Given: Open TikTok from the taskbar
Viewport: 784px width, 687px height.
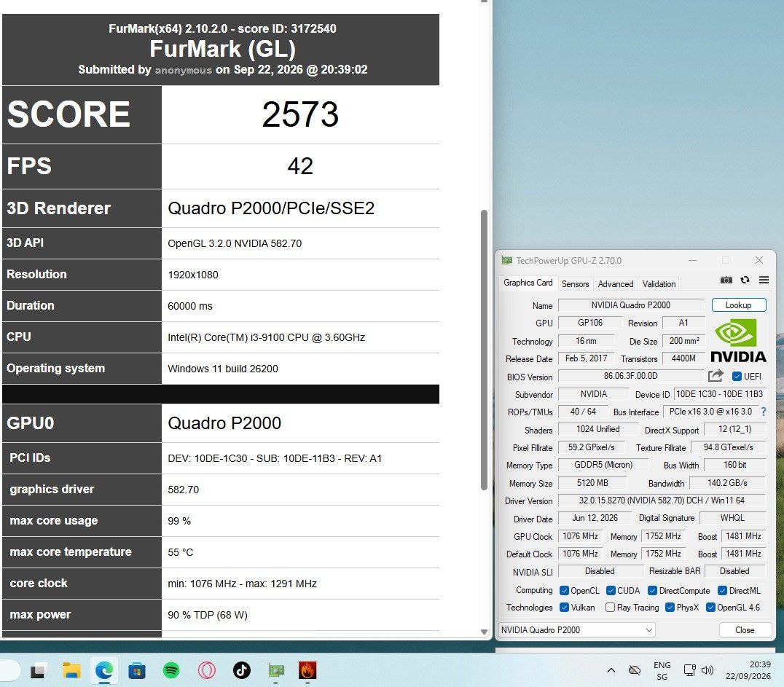Looking at the screenshot, I should pos(241,670).
